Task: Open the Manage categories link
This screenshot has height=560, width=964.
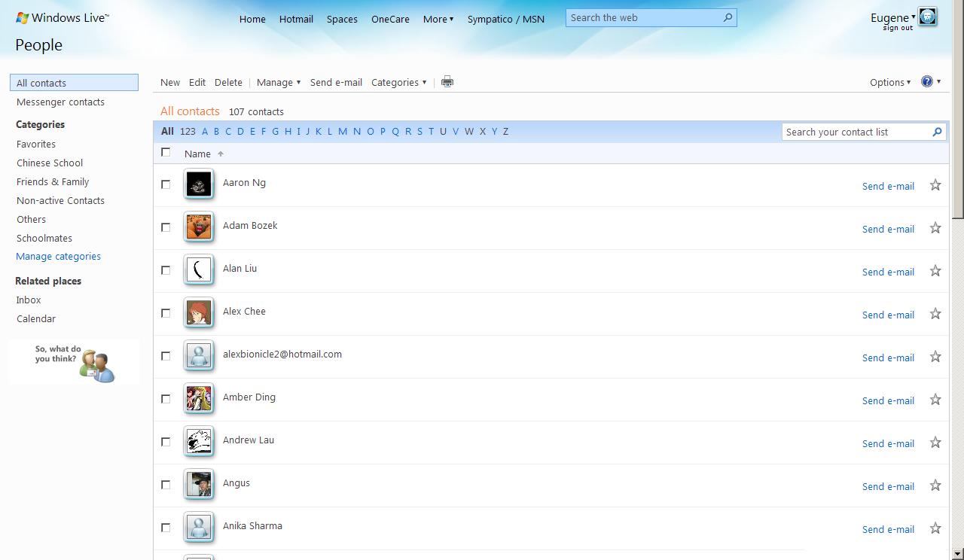Action: 58,256
